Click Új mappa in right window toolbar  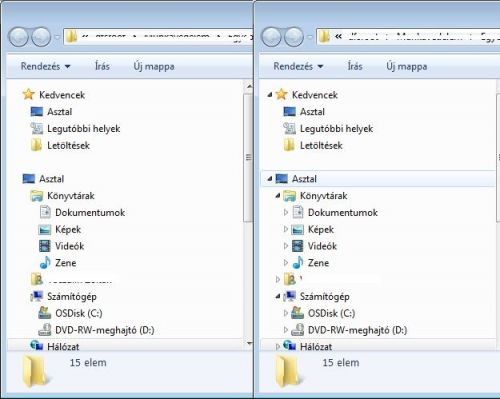coord(407,66)
